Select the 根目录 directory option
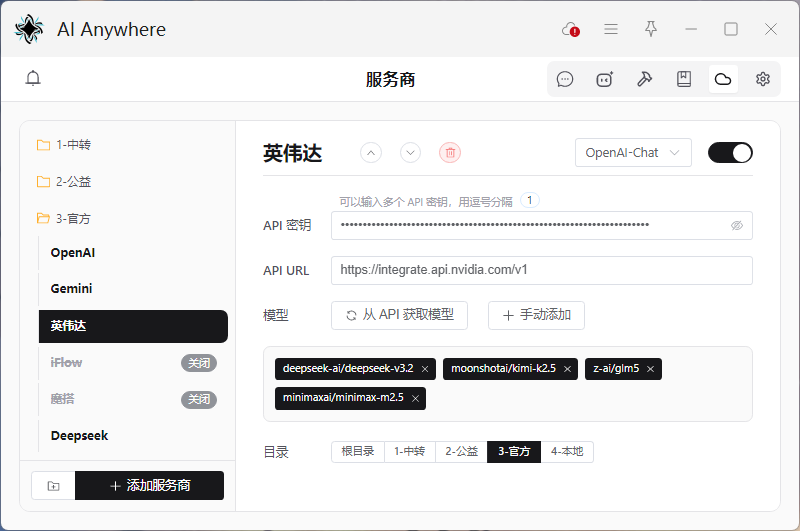This screenshot has height=531, width=800. pos(358,452)
